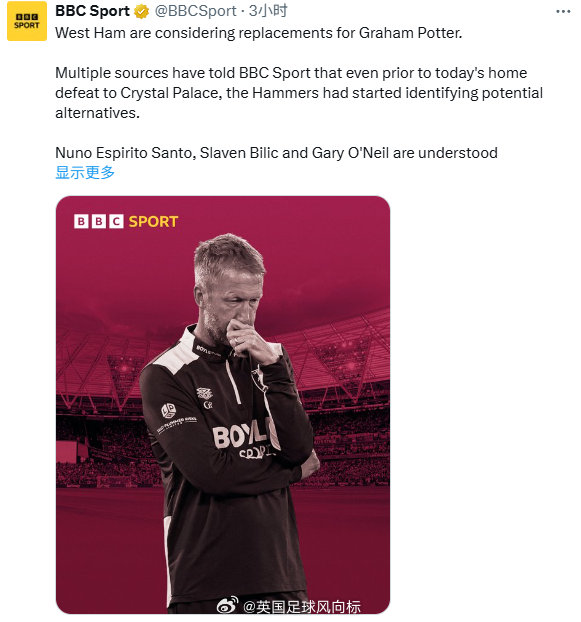The width and height of the screenshot is (581, 622).
Task: Click the paragraph starting with Multiple sources
Action: tap(299, 93)
